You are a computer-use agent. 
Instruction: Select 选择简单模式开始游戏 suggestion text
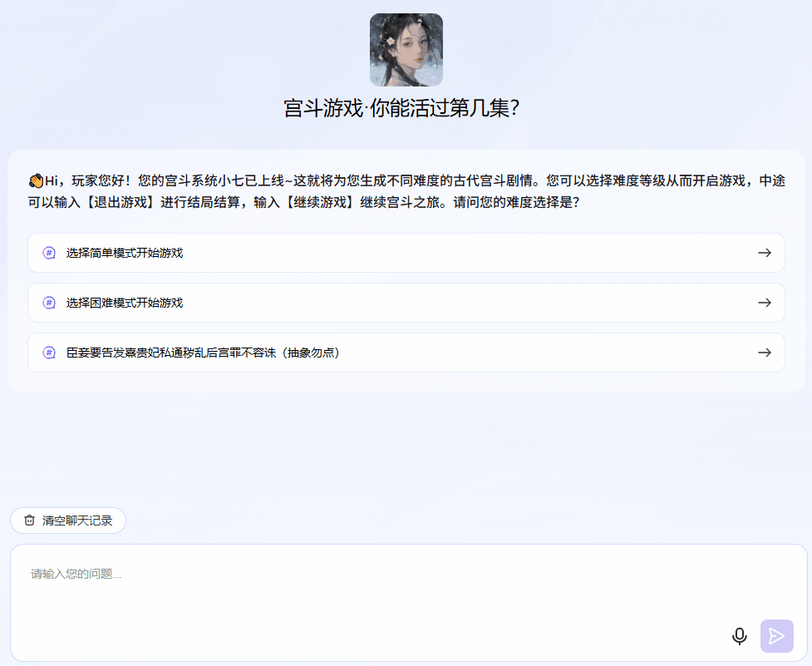125,253
